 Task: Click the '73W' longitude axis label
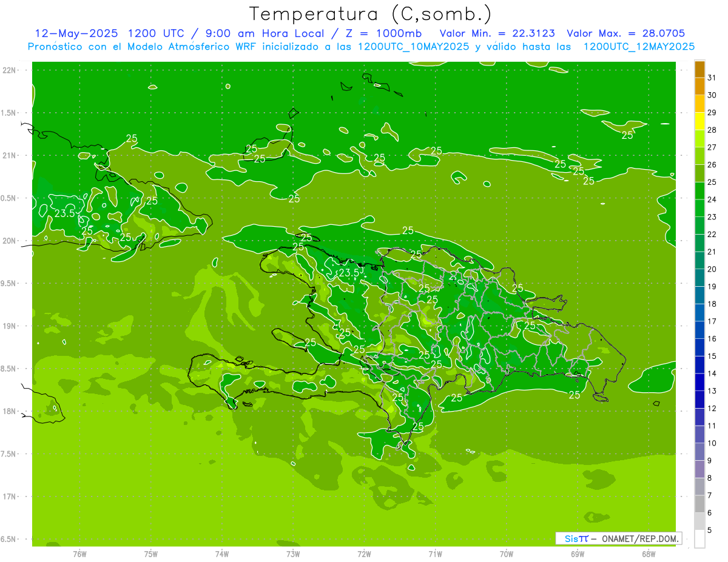(293, 554)
